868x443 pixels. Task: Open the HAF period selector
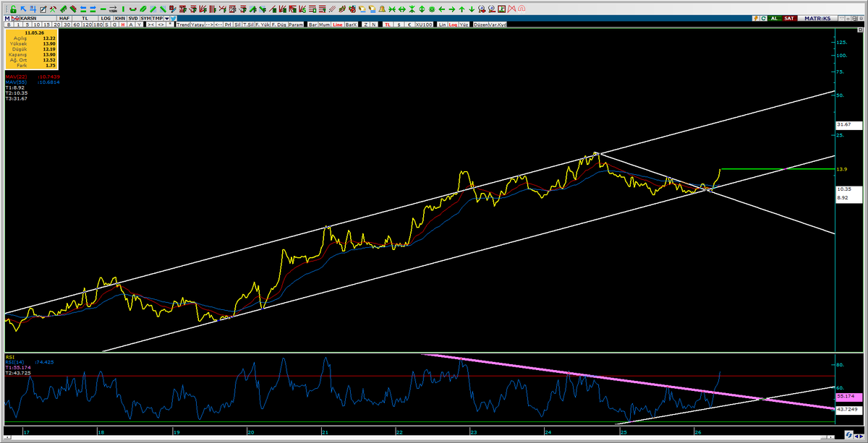(64, 17)
